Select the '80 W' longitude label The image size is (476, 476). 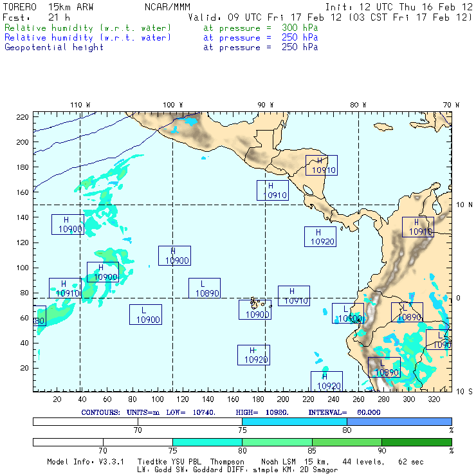(358, 105)
